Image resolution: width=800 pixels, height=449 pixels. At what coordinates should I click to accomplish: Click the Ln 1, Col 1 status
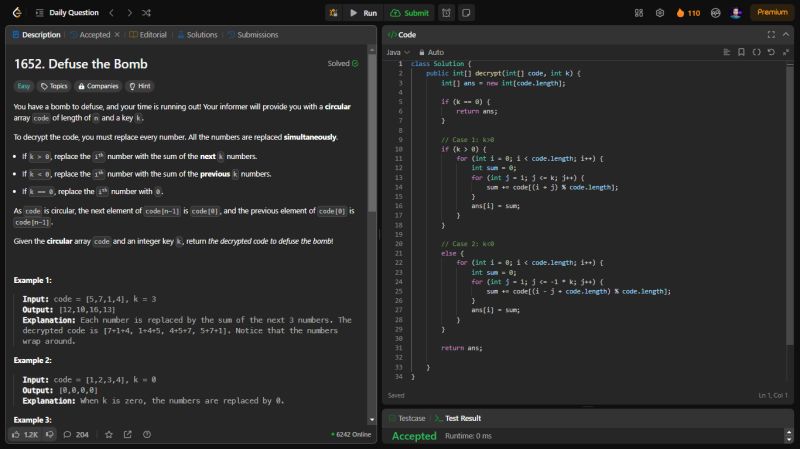click(x=772, y=395)
